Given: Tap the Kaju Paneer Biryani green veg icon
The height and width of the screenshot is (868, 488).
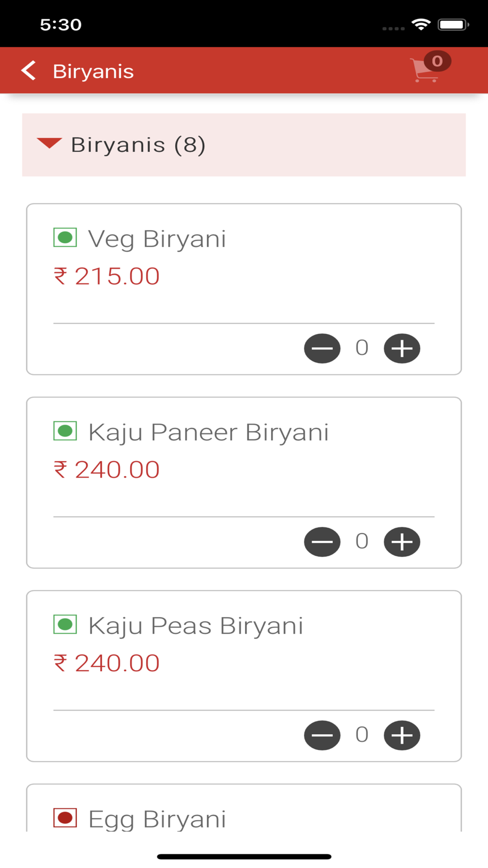Looking at the screenshot, I should (x=65, y=431).
